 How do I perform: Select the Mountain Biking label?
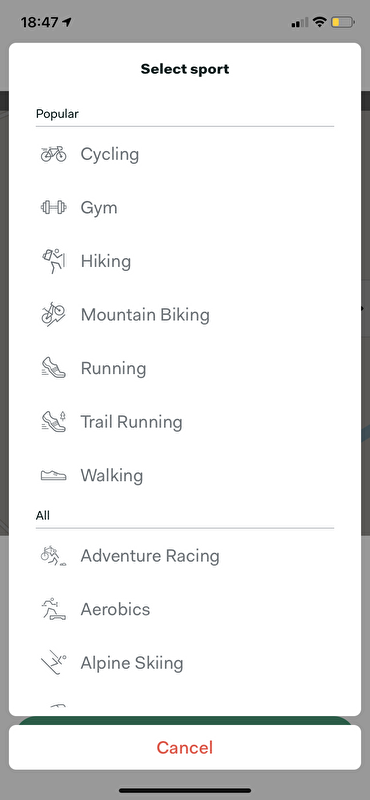[x=145, y=315]
